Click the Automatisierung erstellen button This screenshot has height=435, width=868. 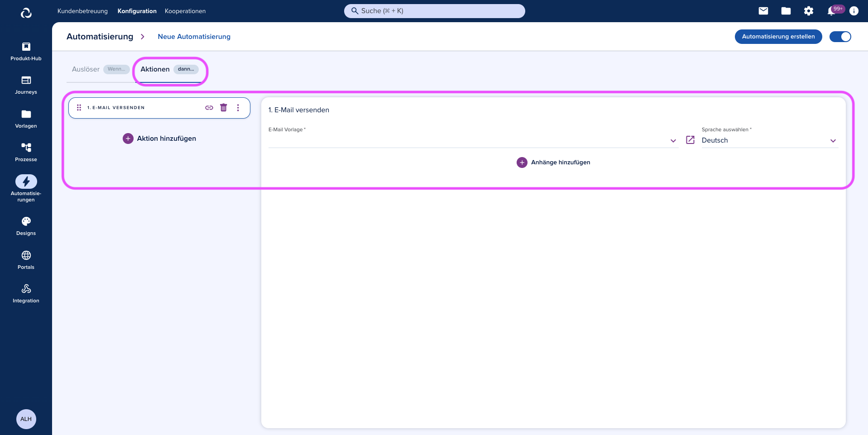coord(778,37)
